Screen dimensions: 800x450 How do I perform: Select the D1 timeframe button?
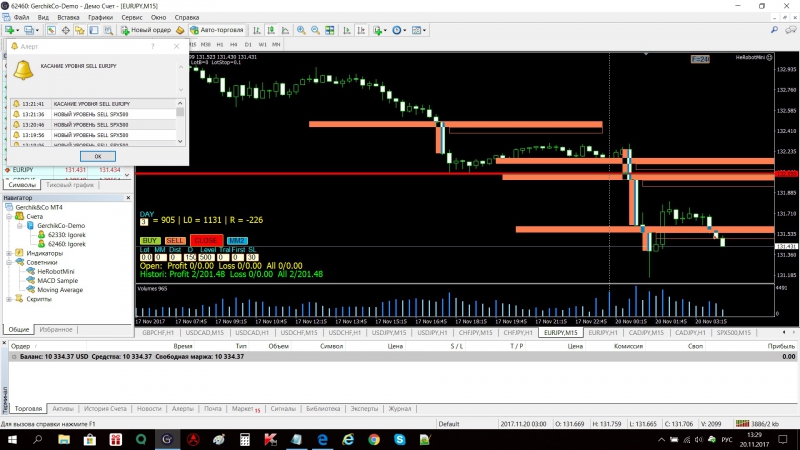pos(248,44)
